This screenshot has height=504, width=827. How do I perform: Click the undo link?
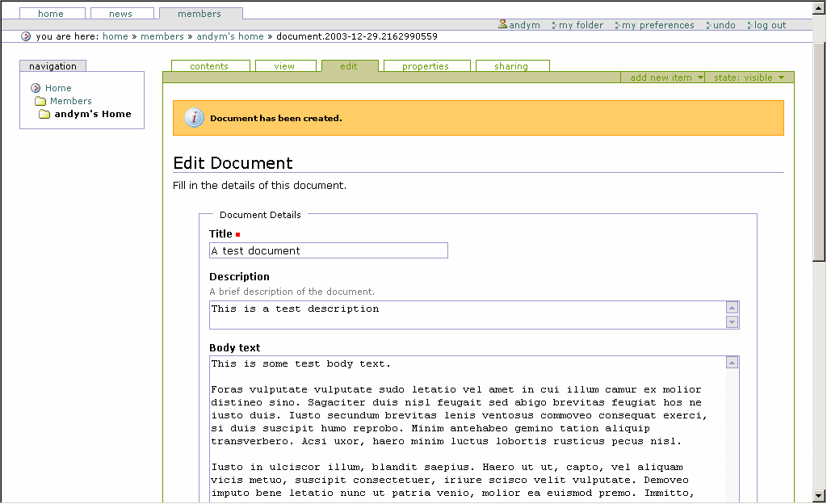pyautogui.click(x=724, y=25)
